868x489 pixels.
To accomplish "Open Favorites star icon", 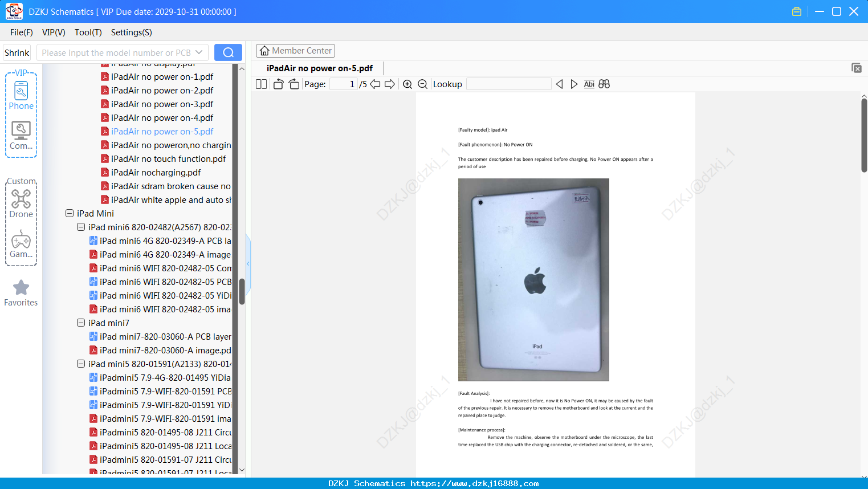I will click(x=21, y=293).
